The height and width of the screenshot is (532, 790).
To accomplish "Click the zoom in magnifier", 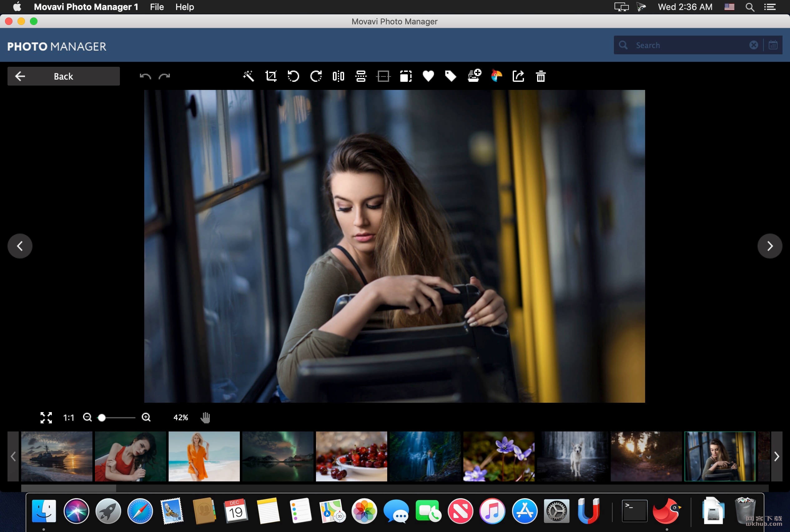I will 146,417.
